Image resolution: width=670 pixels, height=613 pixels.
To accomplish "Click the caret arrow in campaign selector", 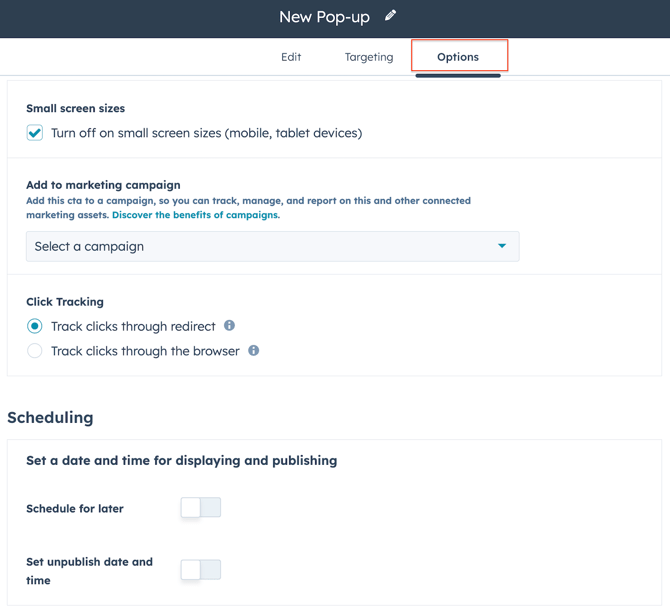I will (x=502, y=246).
